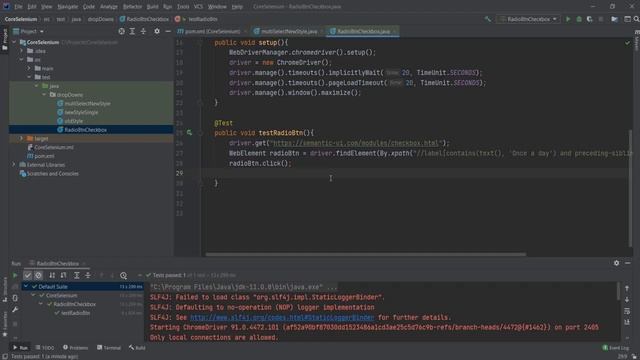Click dropDowns in the breadcrumb bar
This screenshot has height=360, width=640.
coord(100,19)
